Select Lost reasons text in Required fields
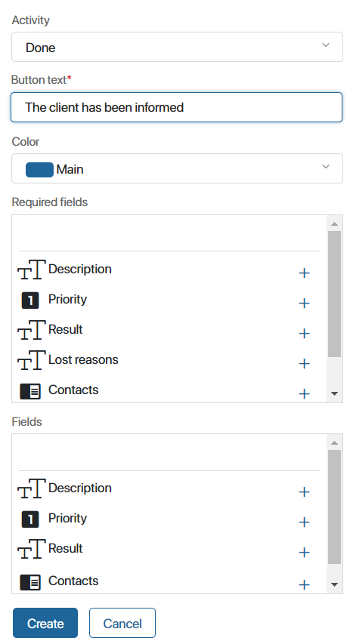The height and width of the screenshot is (644, 350). coord(83,360)
